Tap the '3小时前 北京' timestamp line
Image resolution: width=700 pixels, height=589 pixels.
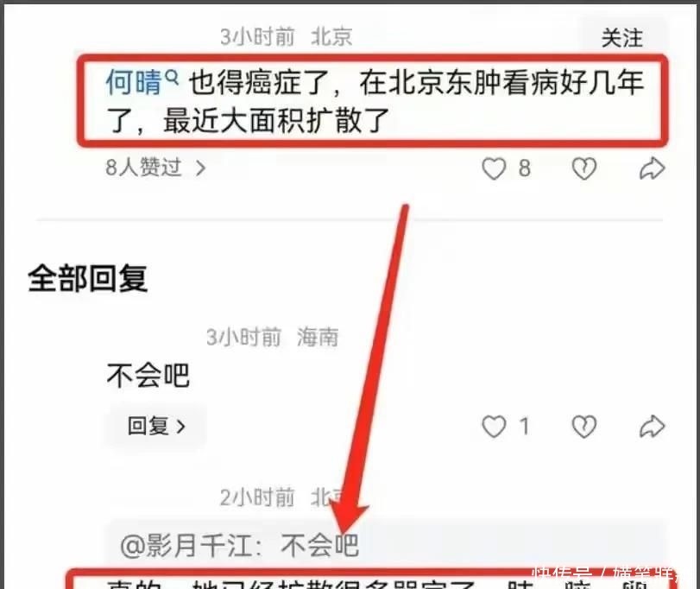(287, 36)
